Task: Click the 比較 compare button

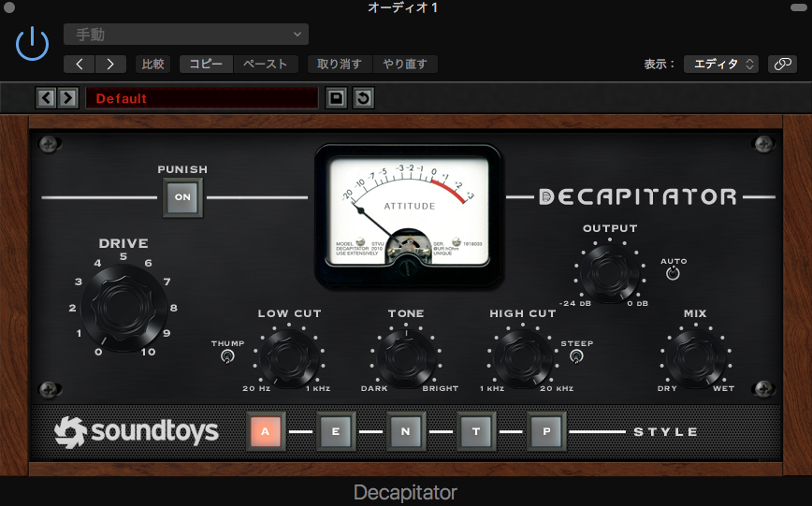Action: coord(152,65)
